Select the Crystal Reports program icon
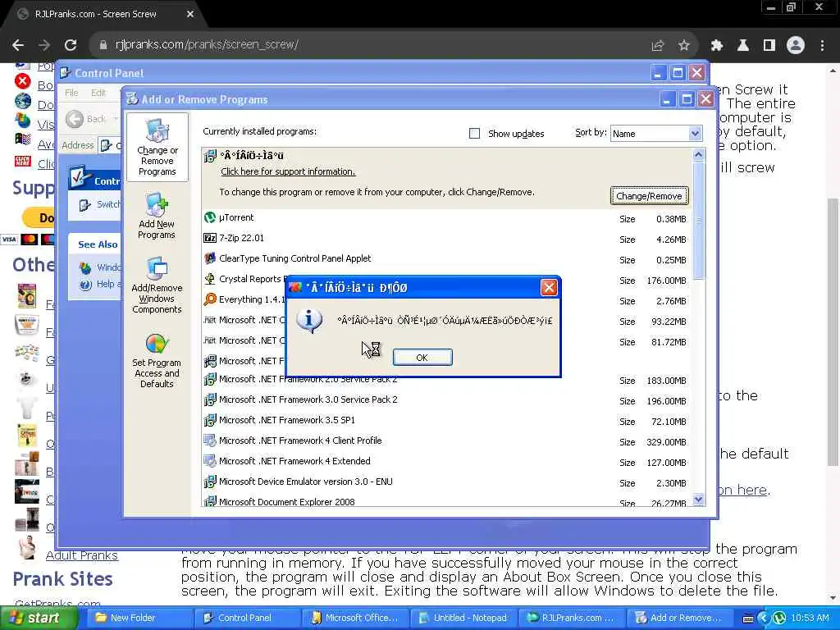This screenshot has width=840, height=630. (x=210, y=279)
